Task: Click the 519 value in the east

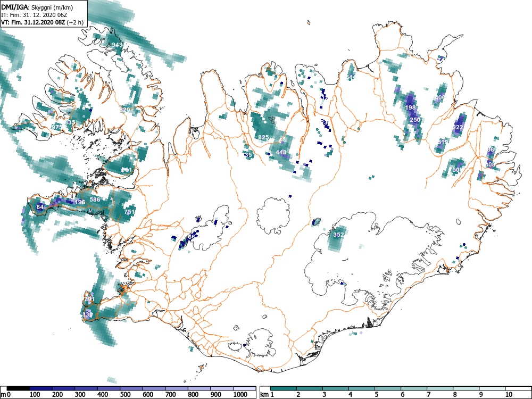Action: point(443,142)
